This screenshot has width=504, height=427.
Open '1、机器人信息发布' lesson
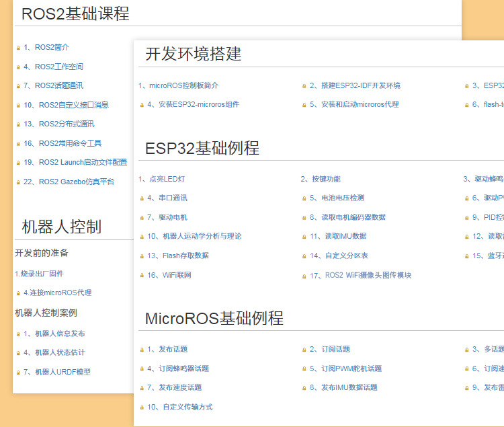coord(54,334)
